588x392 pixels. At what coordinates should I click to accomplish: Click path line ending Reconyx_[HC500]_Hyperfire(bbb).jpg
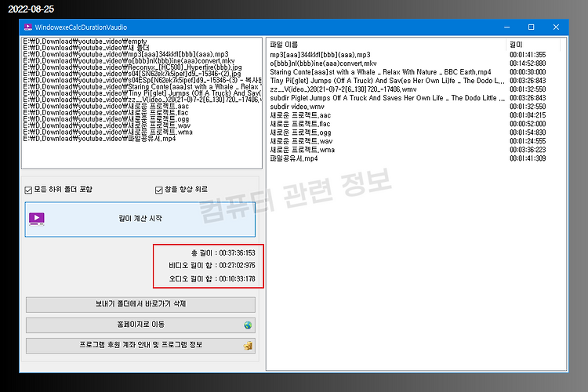click(132, 67)
